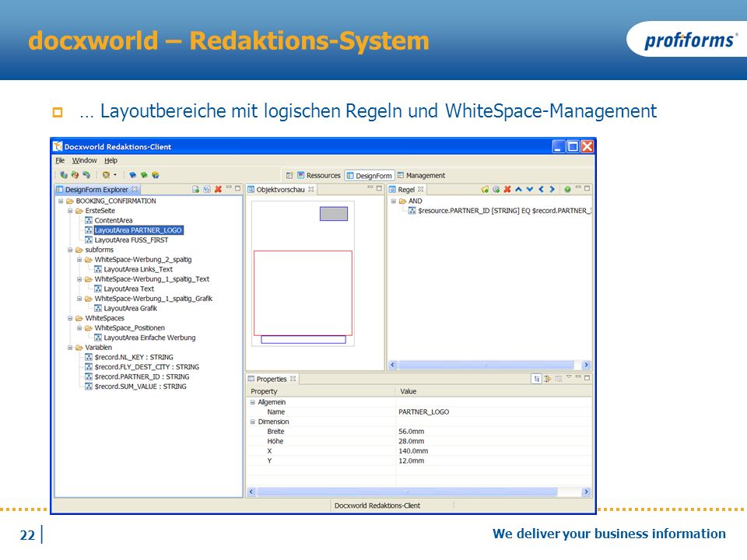This screenshot has width=747, height=560.
Task: Click the Properties panel horizontal scrollbar
Action: tap(419, 492)
